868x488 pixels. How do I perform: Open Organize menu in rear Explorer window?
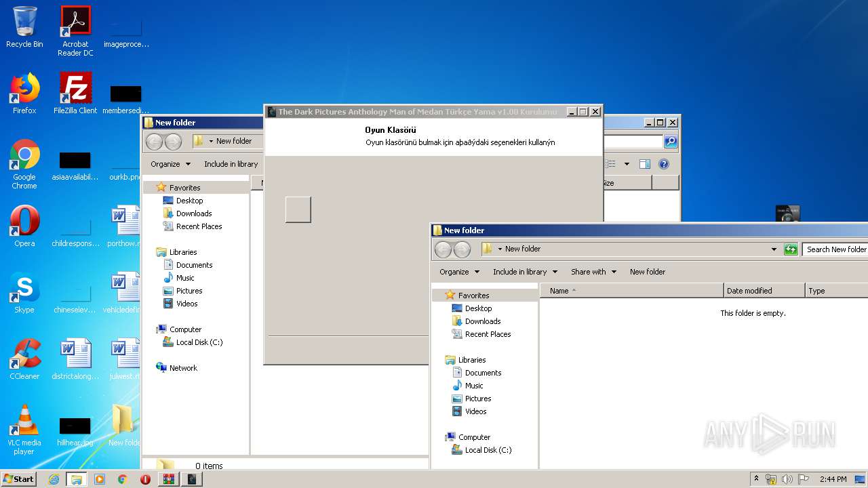(170, 164)
